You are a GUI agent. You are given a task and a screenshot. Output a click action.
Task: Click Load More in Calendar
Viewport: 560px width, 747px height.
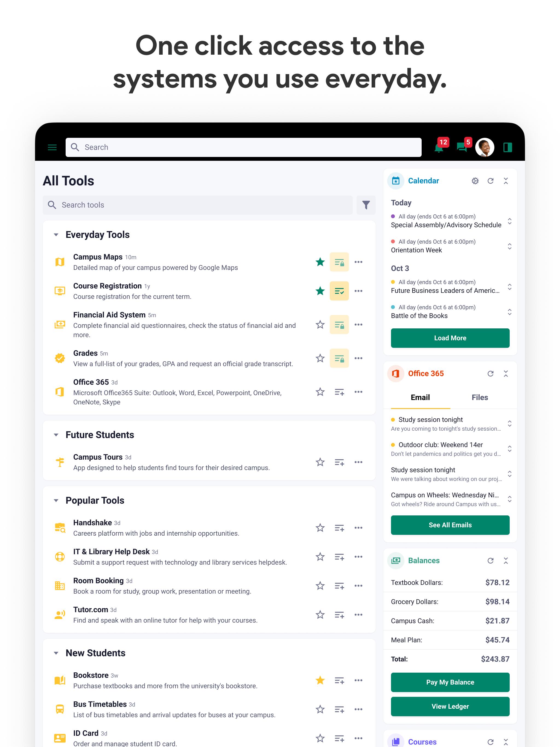click(x=450, y=338)
